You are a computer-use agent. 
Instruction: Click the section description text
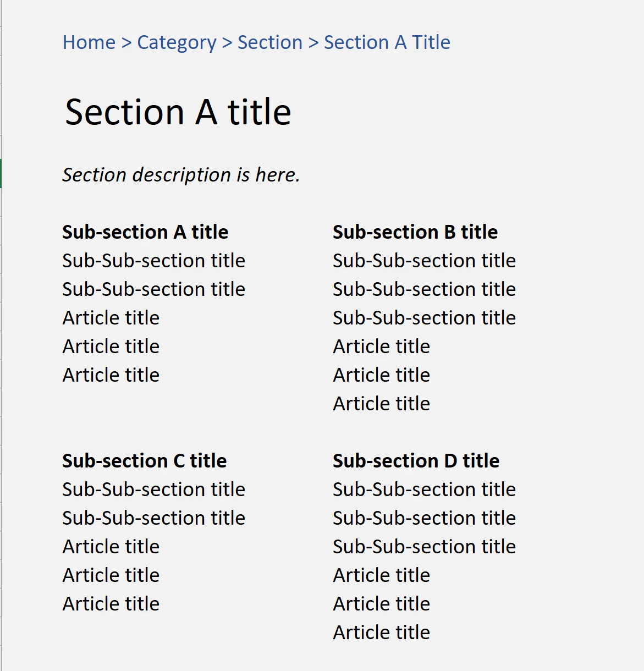[x=180, y=175]
